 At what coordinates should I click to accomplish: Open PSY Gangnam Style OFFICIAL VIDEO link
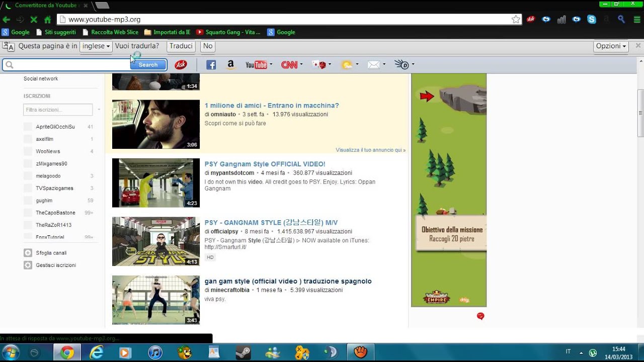(x=265, y=164)
